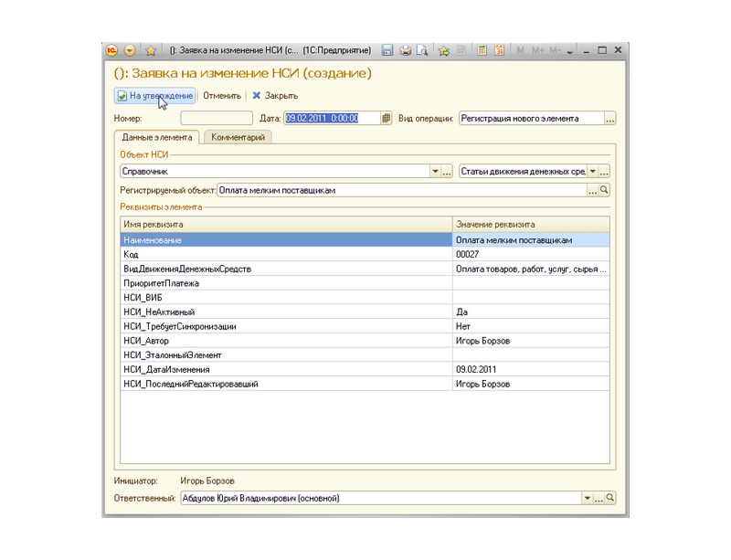
Task: Expand Статьи движения денежных средств dropdown
Action: [592, 171]
